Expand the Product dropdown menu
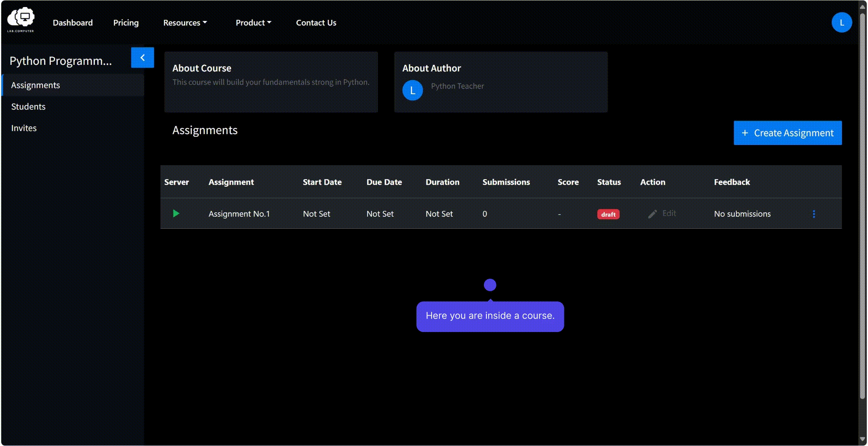 [253, 23]
